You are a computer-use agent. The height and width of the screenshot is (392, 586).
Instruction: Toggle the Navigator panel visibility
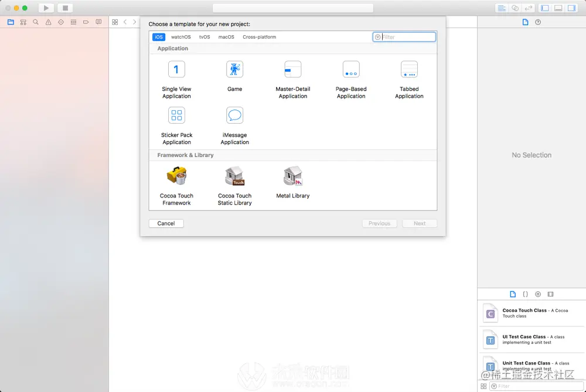tap(545, 8)
